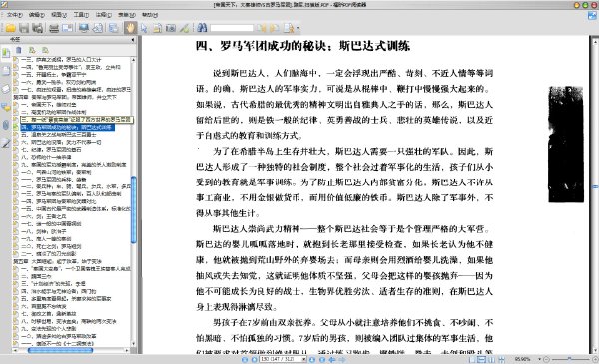This screenshot has height=364, width=599.
Task: Open the attachments paperclip panel
Action: [5, 125]
